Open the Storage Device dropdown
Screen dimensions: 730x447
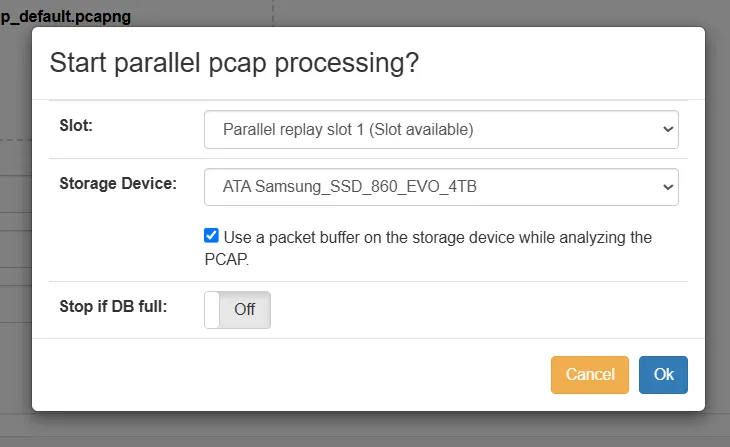(x=441, y=187)
